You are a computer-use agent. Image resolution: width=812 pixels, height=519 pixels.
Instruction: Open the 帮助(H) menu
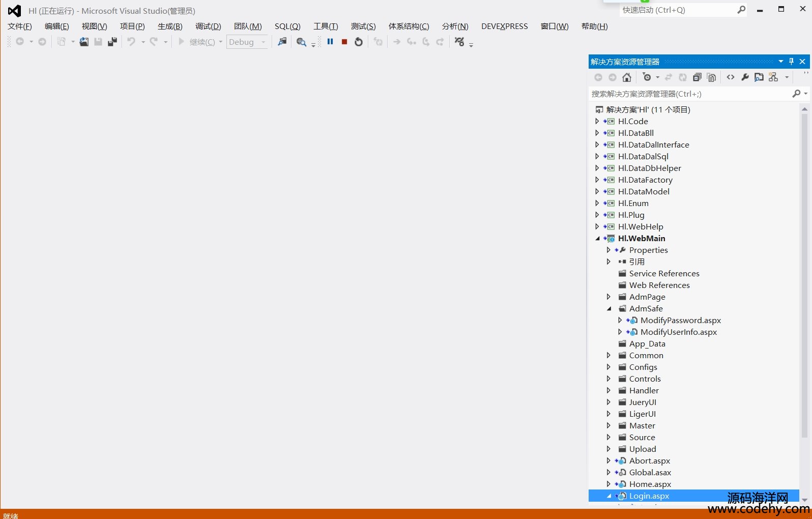594,26
